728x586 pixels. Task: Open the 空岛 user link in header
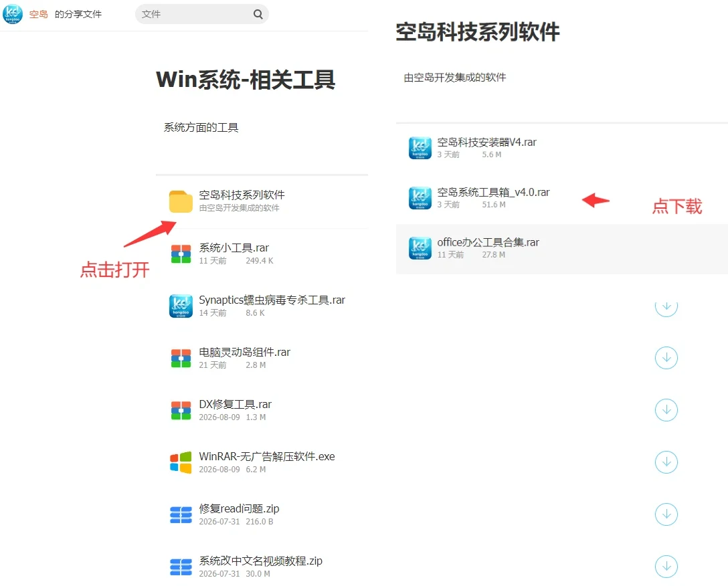coord(39,15)
